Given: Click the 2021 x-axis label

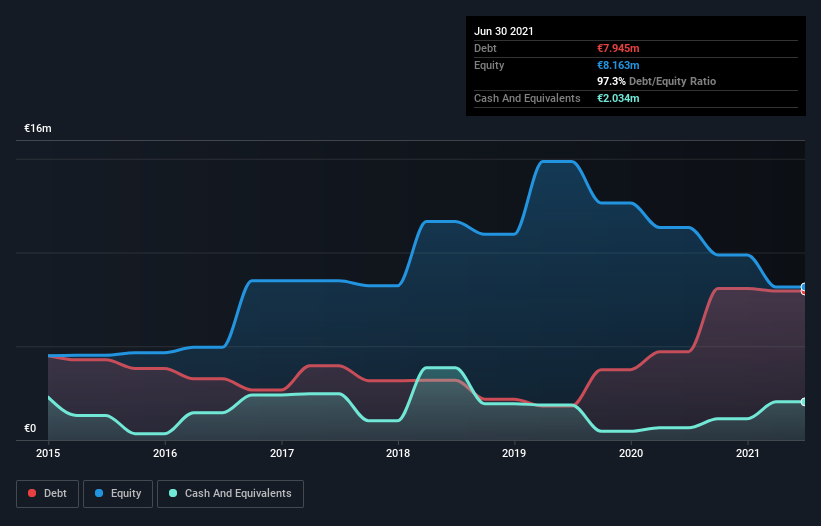Looking at the screenshot, I should [x=748, y=453].
